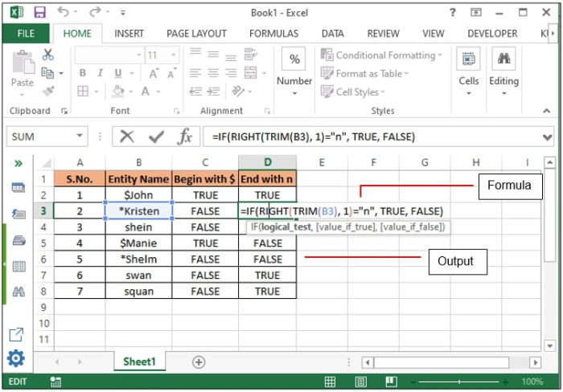Click the FILE button
563x392 pixels.
pos(26,34)
